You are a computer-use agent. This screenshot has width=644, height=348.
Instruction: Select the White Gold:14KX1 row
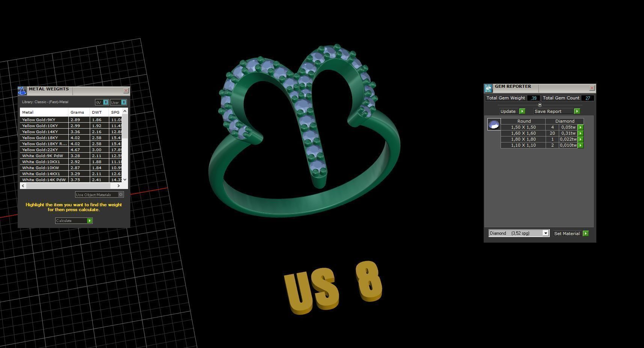(71, 174)
